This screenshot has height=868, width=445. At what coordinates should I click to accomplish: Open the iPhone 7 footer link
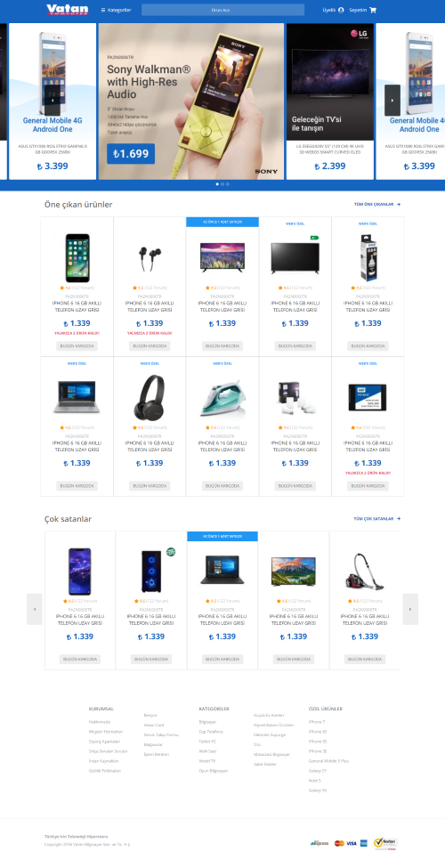(x=317, y=722)
